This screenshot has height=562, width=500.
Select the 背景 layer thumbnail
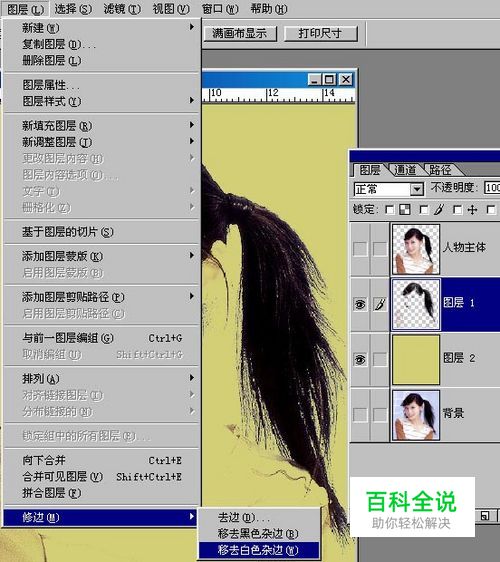[416, 415]
